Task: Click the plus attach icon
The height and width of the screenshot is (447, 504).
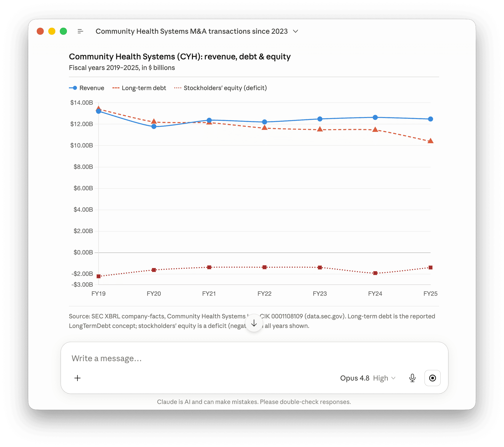Action: click(x=77, y=378)
